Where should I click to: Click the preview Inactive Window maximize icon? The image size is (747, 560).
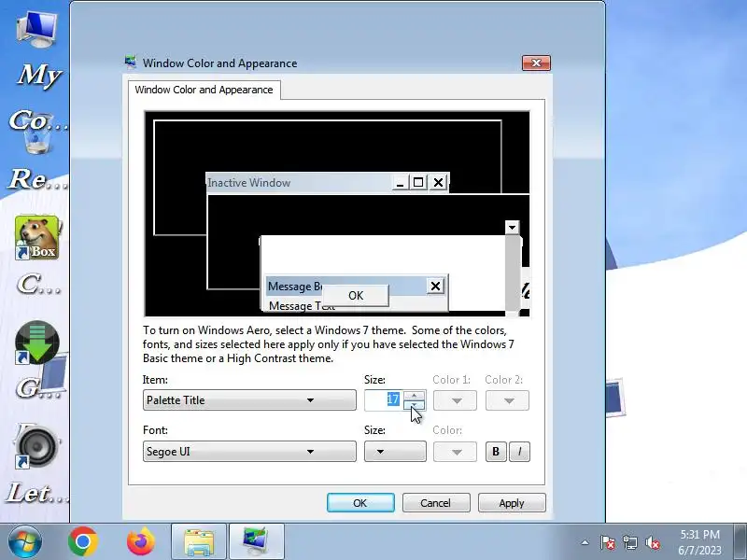point(418,182)
